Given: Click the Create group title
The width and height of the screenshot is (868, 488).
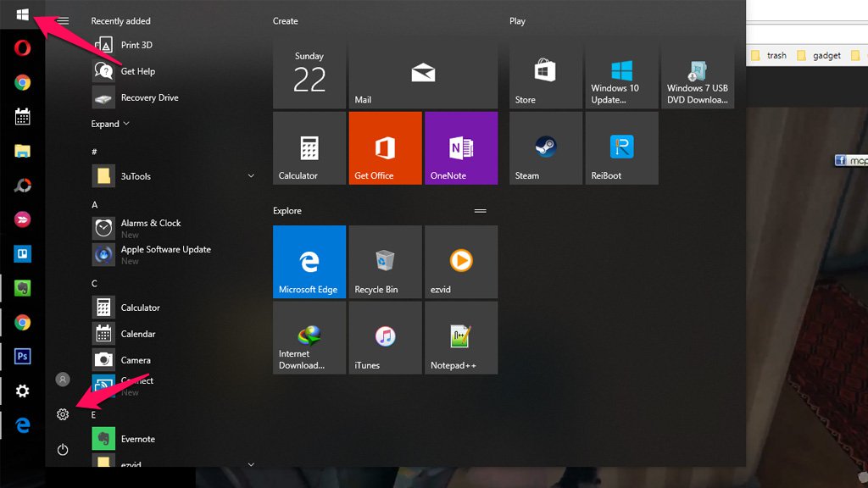Looking at the screenshot, I should tap(285, 21).
